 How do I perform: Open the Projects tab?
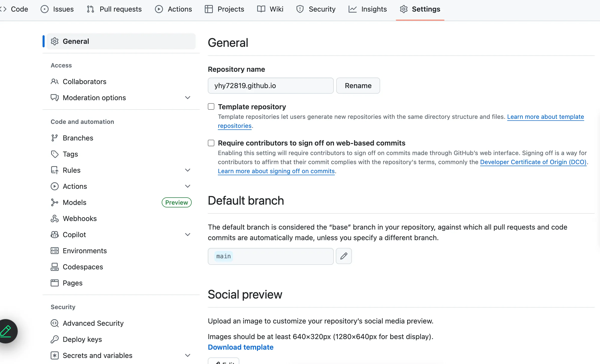pos(224,9)
